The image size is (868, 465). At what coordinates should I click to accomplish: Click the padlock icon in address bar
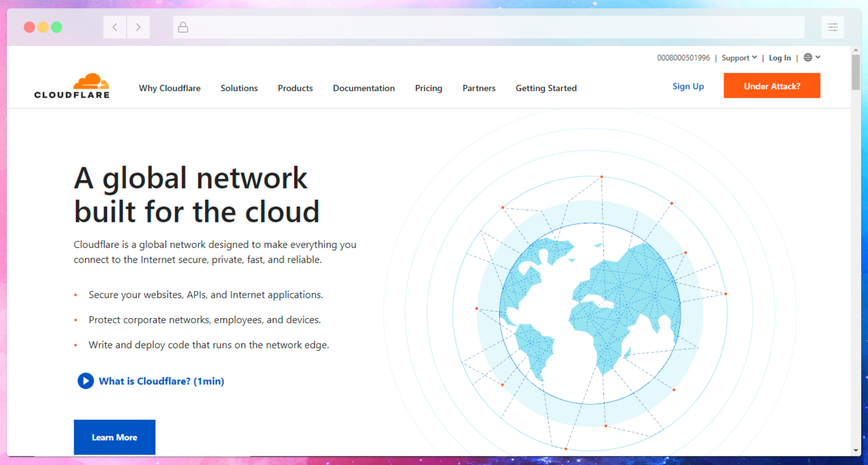coord(183,27)
